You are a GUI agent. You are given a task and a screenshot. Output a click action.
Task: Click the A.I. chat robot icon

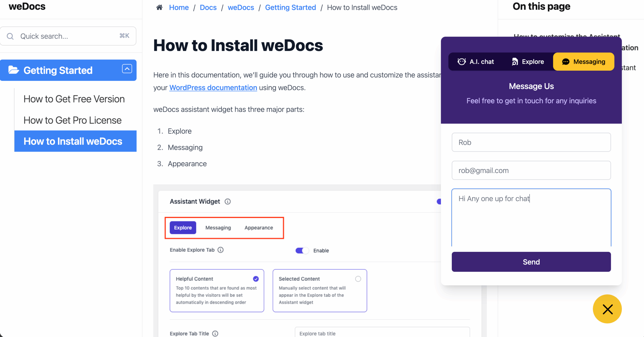(x=462, y=62)
